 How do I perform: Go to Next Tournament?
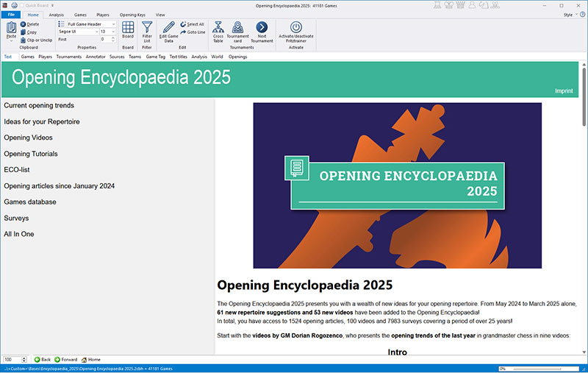[262, 29]
